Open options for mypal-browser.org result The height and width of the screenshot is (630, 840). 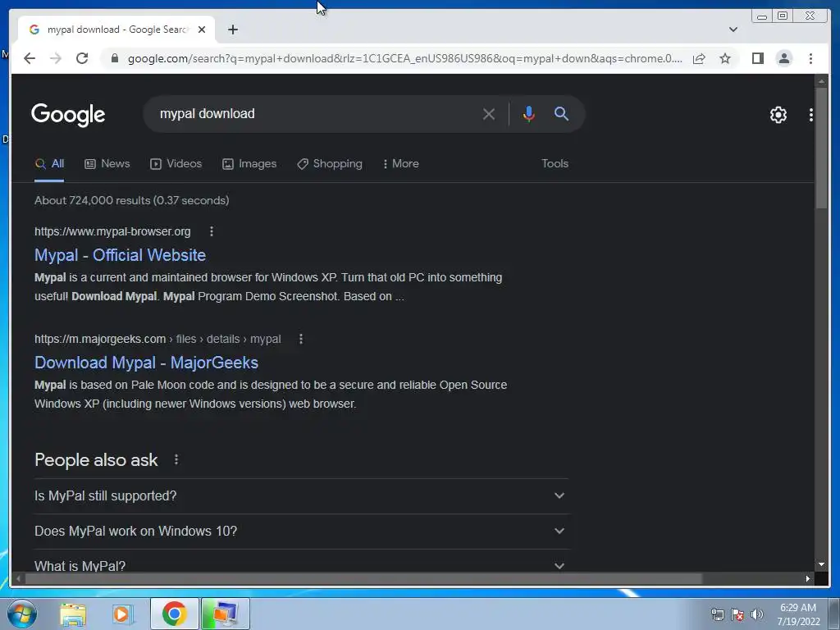[x=212, y=231]
